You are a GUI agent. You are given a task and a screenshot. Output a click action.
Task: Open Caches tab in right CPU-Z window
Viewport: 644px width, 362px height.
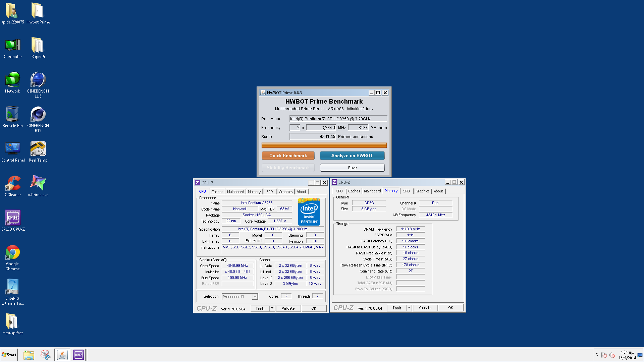pyautogui.click(x=354, y=191)
